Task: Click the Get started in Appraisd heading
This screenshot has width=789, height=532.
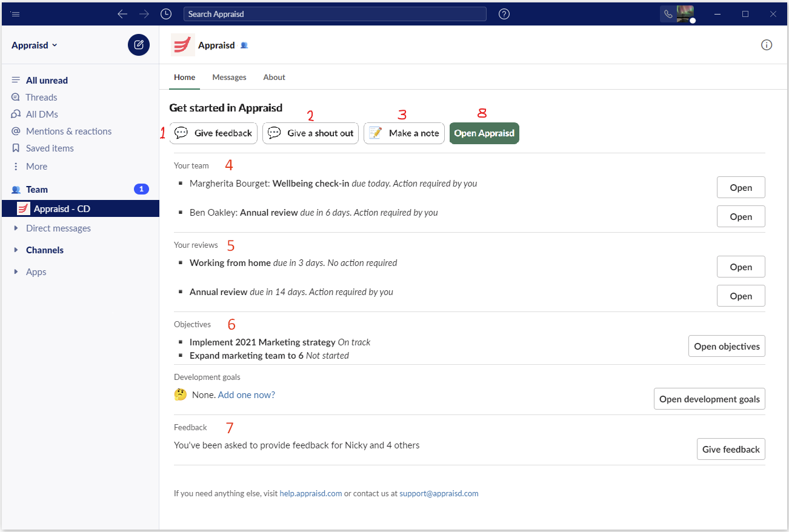Action: point(226,108)
